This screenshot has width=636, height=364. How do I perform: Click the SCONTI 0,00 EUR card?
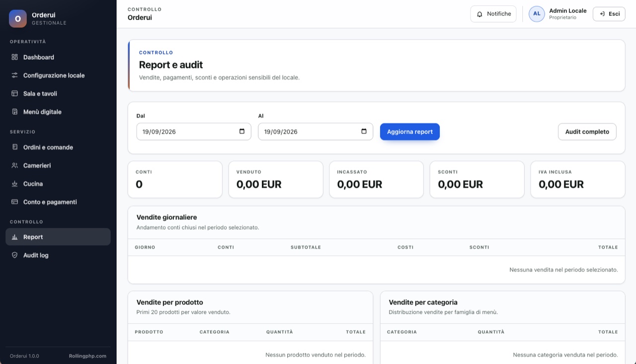477,179
